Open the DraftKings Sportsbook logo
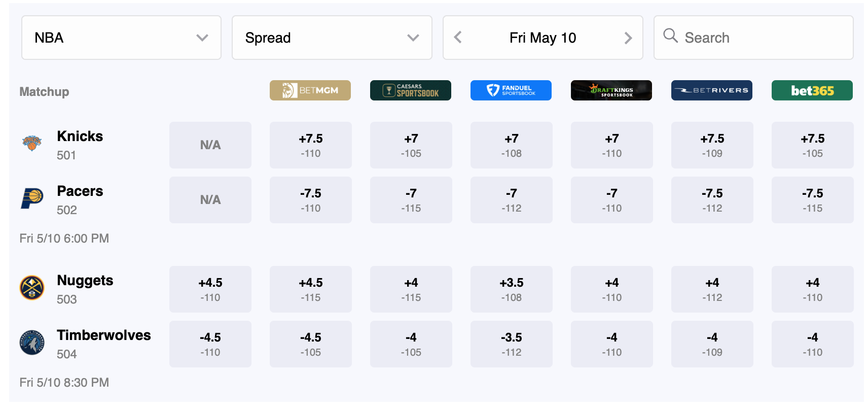Screen dimensions: 868x409 click(x=611, y=90)
